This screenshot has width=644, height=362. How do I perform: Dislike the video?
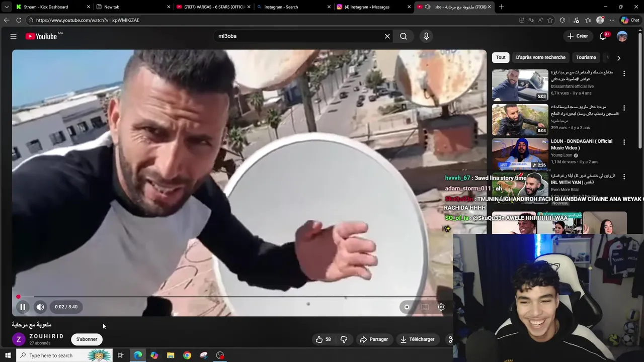pos(344,339)
